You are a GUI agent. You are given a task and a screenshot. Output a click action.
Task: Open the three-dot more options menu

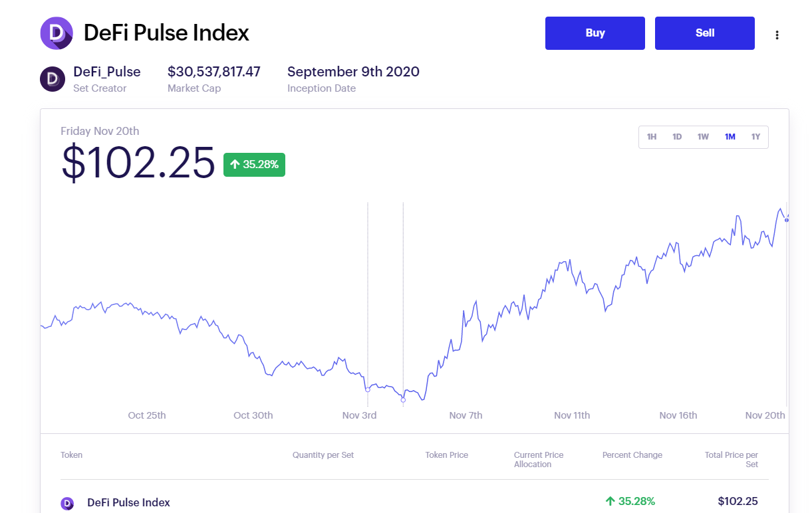777,35
